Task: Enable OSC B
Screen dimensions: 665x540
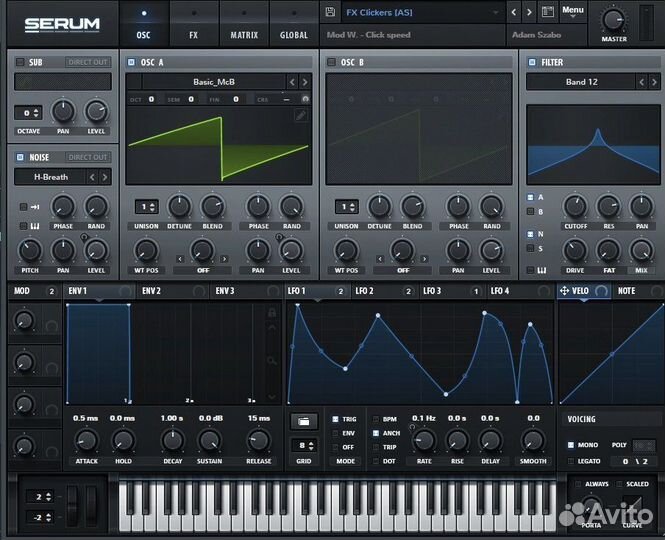Action: (x=331, y=62)
